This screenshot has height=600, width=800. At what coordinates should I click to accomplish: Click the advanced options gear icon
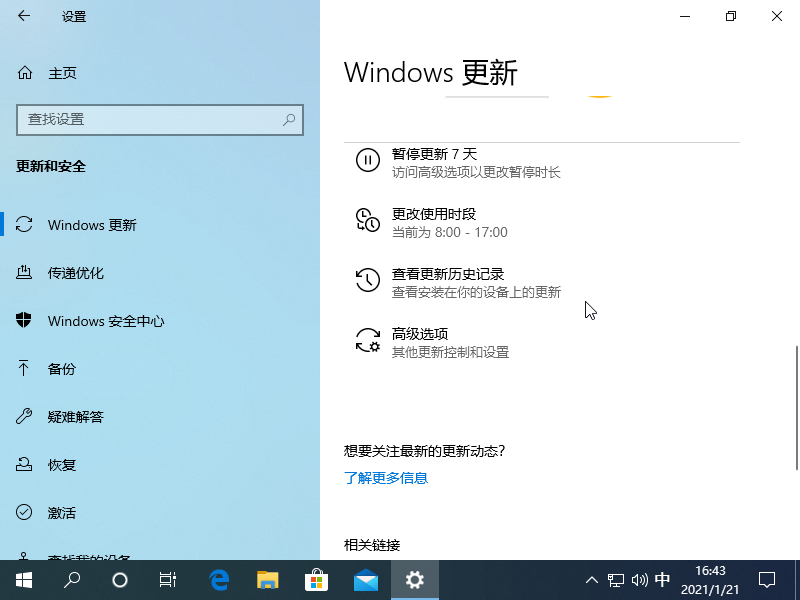[368, 341]
